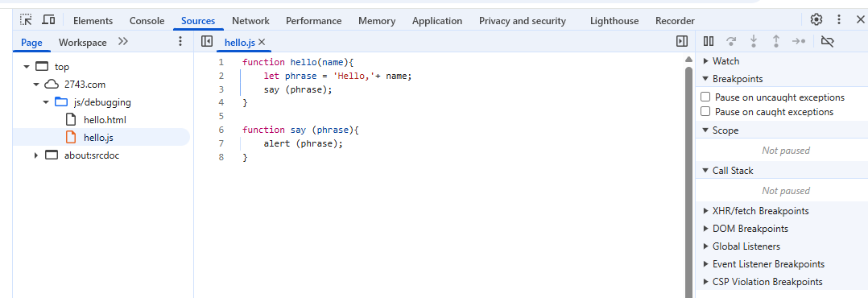Select the Sources tab

(x=198, y=20)
